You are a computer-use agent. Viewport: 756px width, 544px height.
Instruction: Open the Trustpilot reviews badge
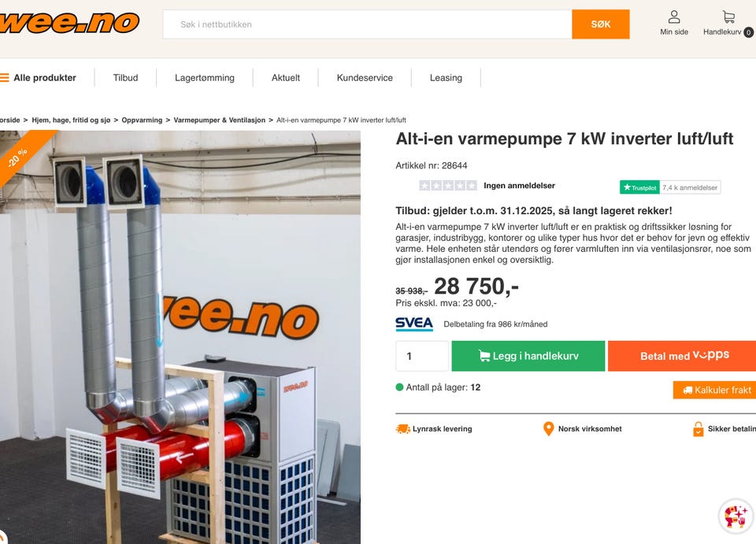point(669,187)
